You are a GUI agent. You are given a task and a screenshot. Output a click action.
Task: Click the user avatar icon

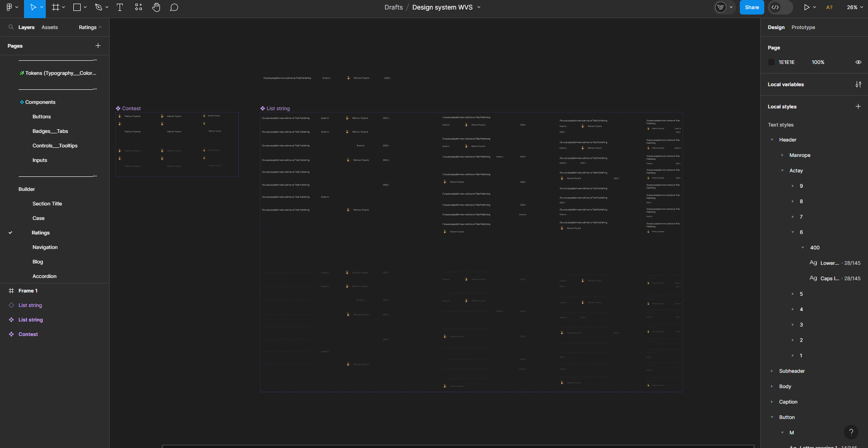(720, 7)
